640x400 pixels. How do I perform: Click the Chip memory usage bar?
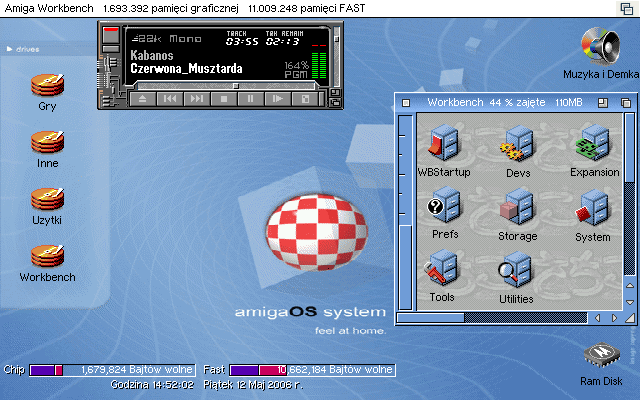click(112, 370)
